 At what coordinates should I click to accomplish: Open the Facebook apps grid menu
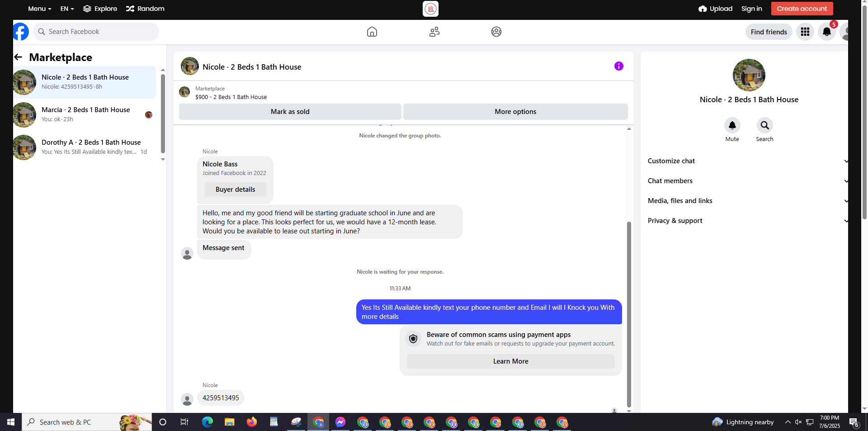click(805, 32)
